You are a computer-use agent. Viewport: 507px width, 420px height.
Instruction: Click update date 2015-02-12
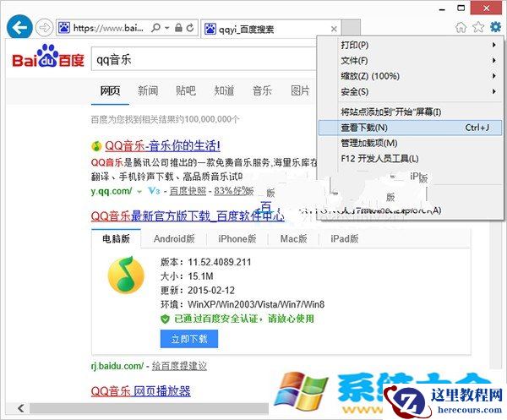pos(211,290)
